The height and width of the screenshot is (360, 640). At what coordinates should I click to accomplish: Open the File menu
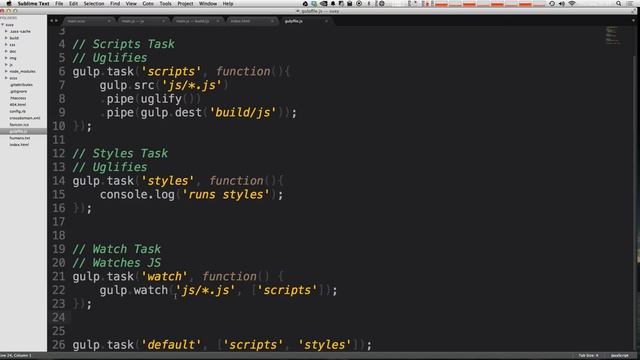[59, 3]
